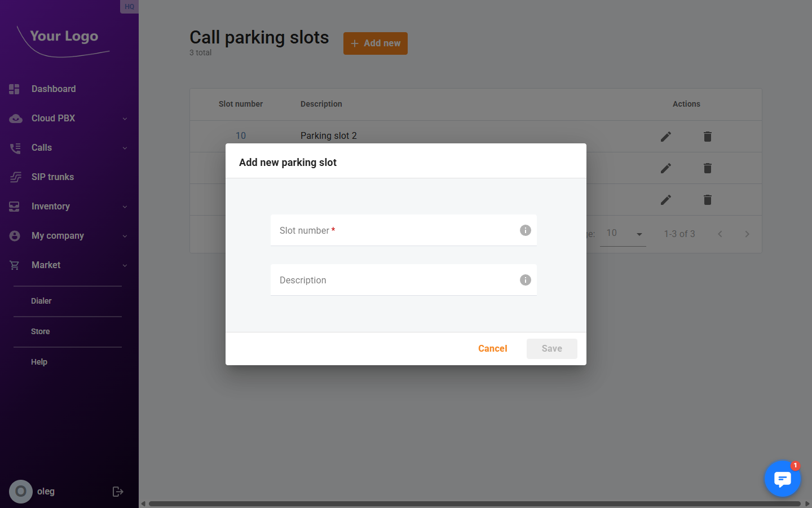Viewport: 812px width, 508px height.
Task: Open the rows per page dropdown showing 10
Action: [x=623, y=233]
